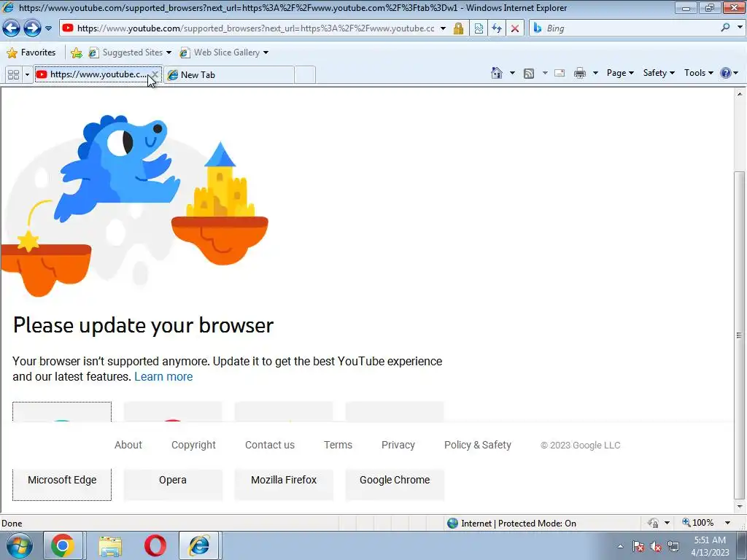Open the recent pages dropdown beside Forward
This screenshot has width=747, height=560.
tap(48, 28)
